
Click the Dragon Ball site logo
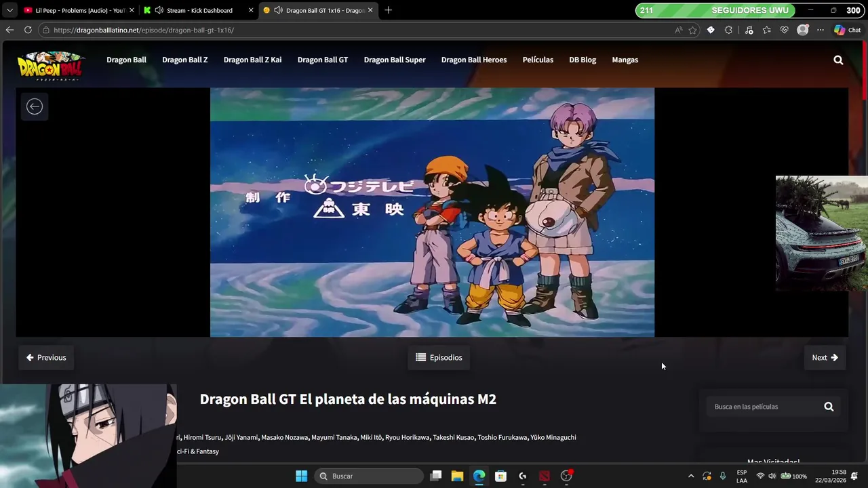click(x=51, y=66)
